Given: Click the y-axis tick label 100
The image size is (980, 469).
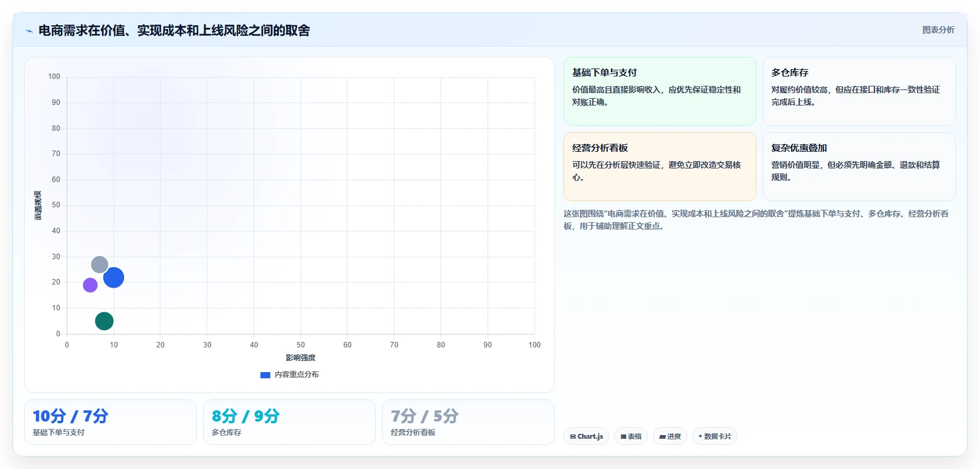Looking at the screenshot, I should 54,77.
